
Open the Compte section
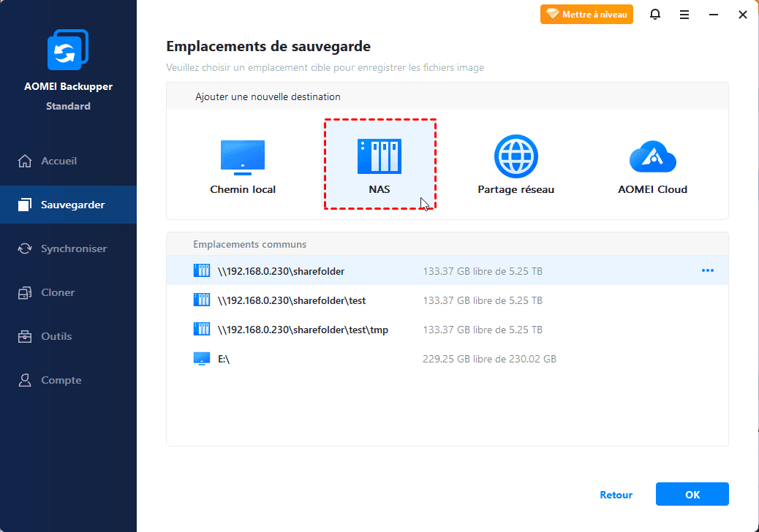click(x=68, y=380)
